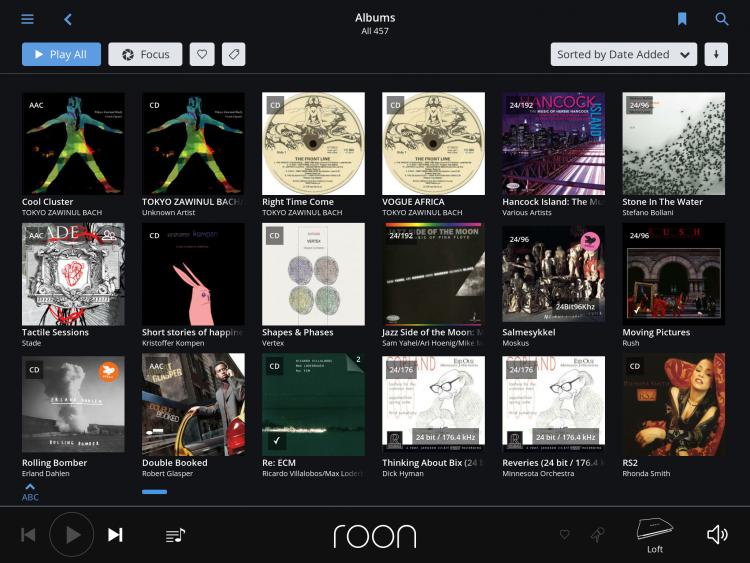Image resolution: width=750 pixels, height=563 pixels.
Task: Favorite the current track with bottom heart
Action: 564,534
